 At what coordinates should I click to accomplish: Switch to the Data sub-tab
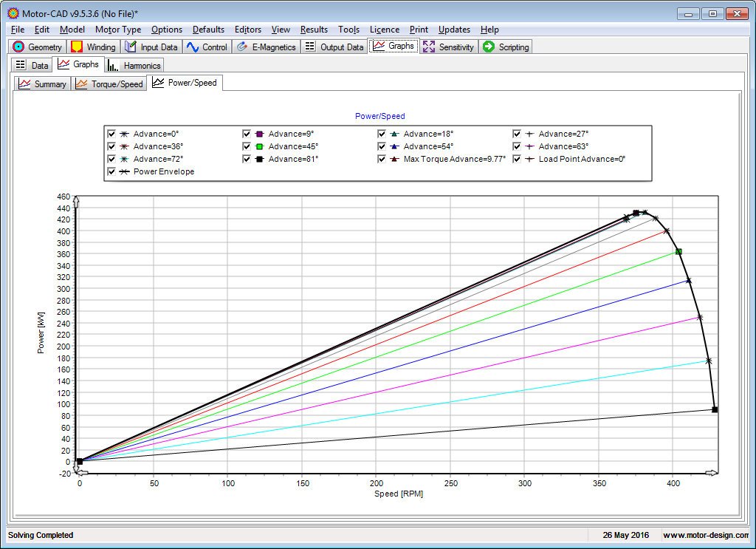(32, 65)
